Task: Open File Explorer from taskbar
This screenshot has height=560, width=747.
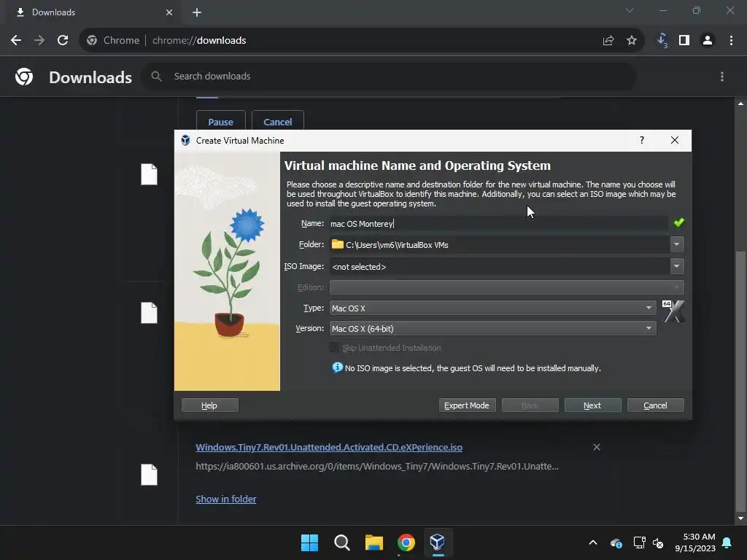Action: (x=374, y=542)
